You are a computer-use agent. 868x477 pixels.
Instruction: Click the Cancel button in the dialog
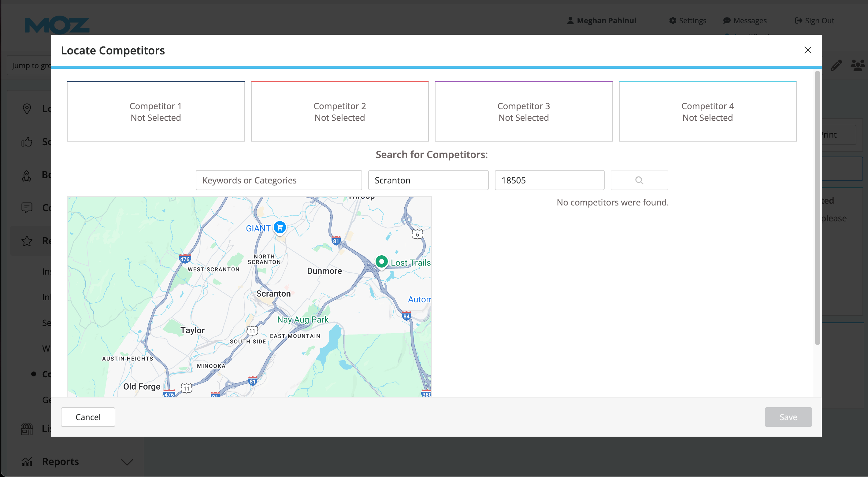pos(87,417)
